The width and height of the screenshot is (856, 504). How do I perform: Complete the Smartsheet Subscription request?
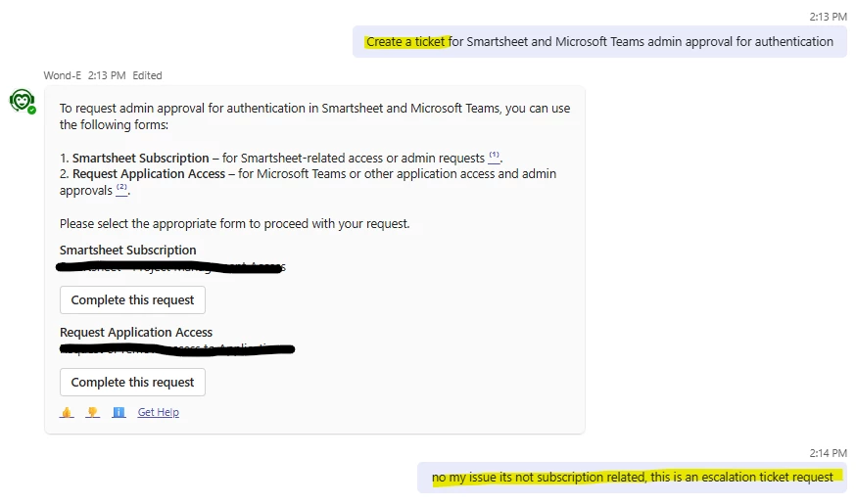(x=132, y=300)
